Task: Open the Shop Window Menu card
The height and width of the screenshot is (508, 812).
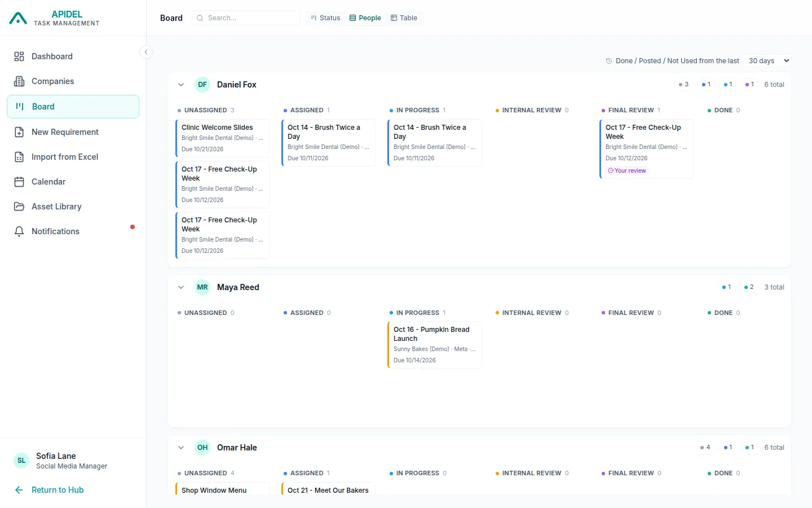Action: coord(223,489)
